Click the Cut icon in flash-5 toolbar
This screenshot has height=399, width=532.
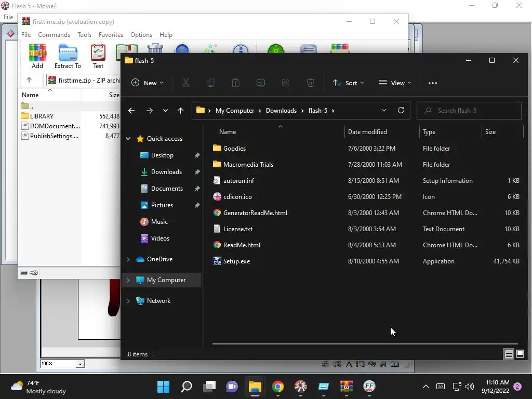pos(186,83)
